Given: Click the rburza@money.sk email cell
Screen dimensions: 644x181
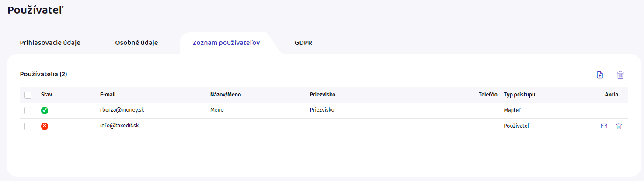Looking at the screenshot, I should point(122,110).
